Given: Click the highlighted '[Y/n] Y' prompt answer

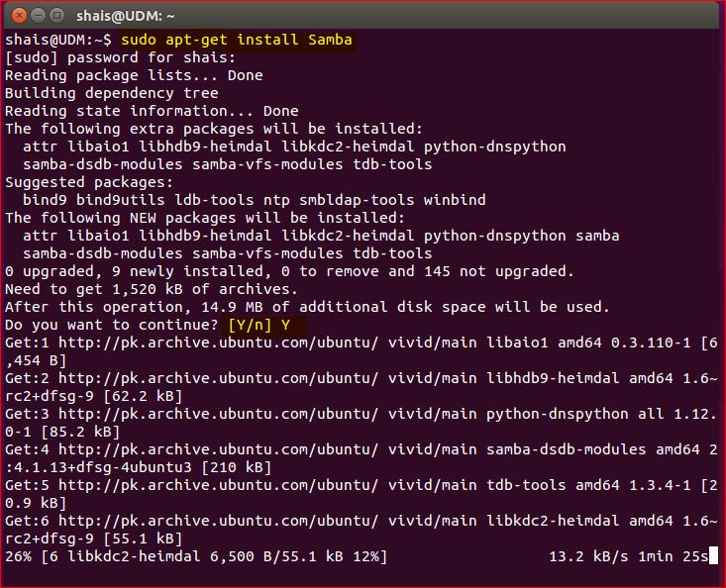Looking at the screenshot, I should [x=259, y=325].
